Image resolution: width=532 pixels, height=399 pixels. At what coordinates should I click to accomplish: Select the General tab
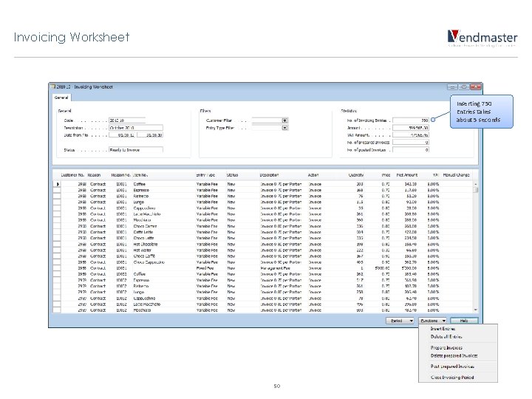click(61, 98)
